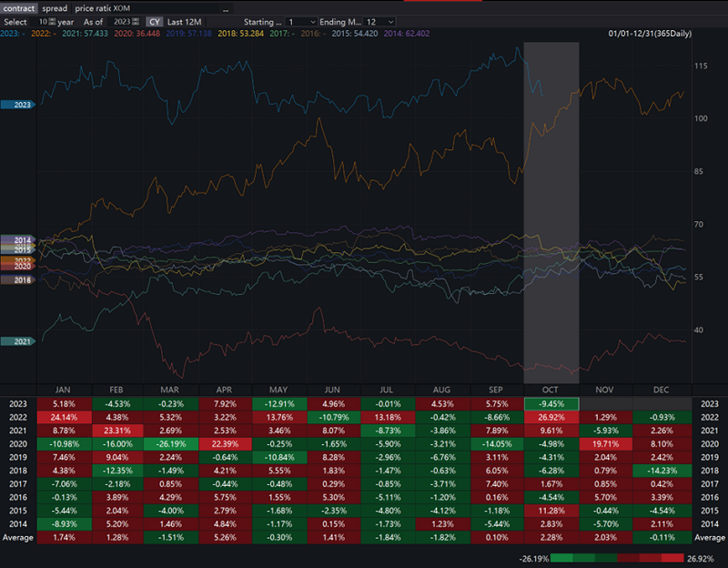The height and width of the screenshot is (568, 728).
Task: Click the ellipsis button beside XOM field
Action: coord(227,8)
